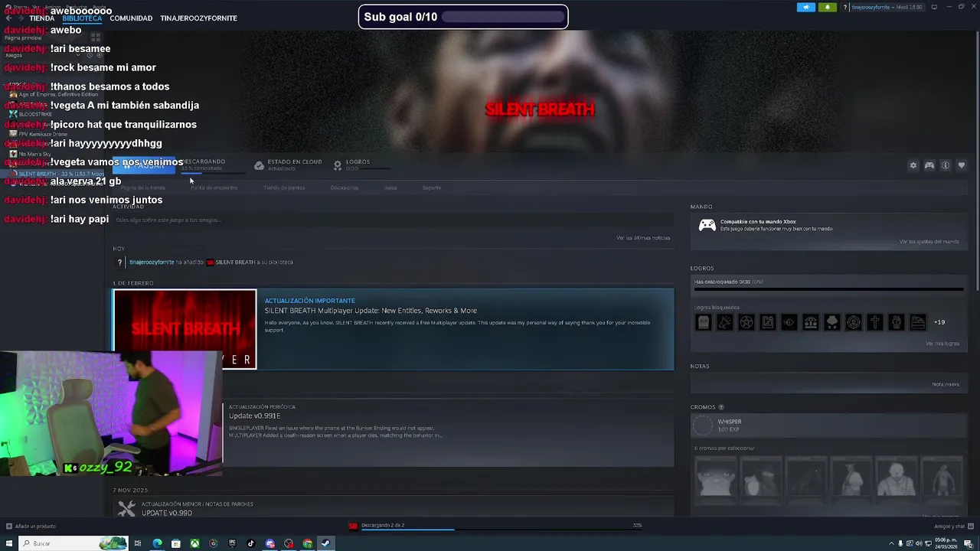980x551 pixels.
Task: Click achievements progress bar 0/30
Action: tap(829, 289)
